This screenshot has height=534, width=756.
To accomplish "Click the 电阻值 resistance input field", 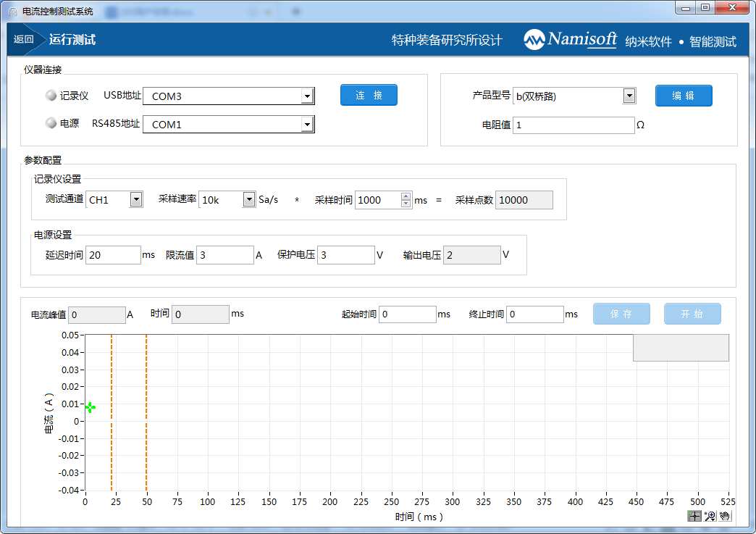I will tap(573, 125).
